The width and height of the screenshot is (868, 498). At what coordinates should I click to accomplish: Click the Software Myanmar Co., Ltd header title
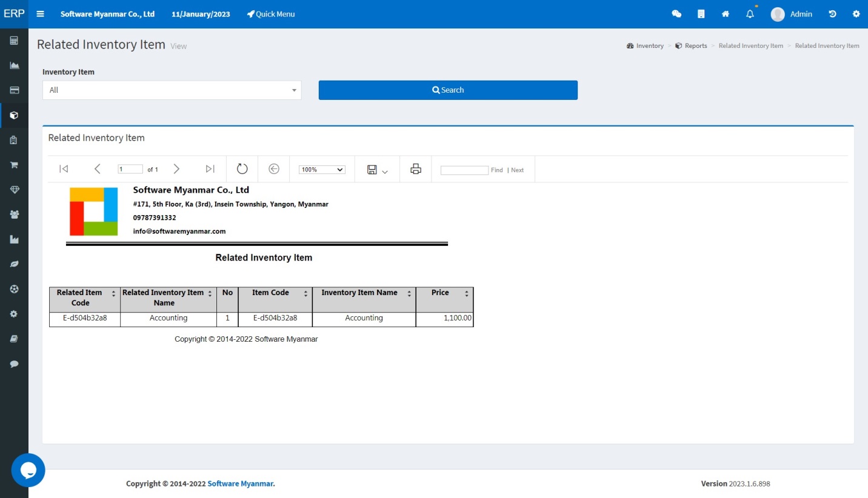click(x=107, y=14)
